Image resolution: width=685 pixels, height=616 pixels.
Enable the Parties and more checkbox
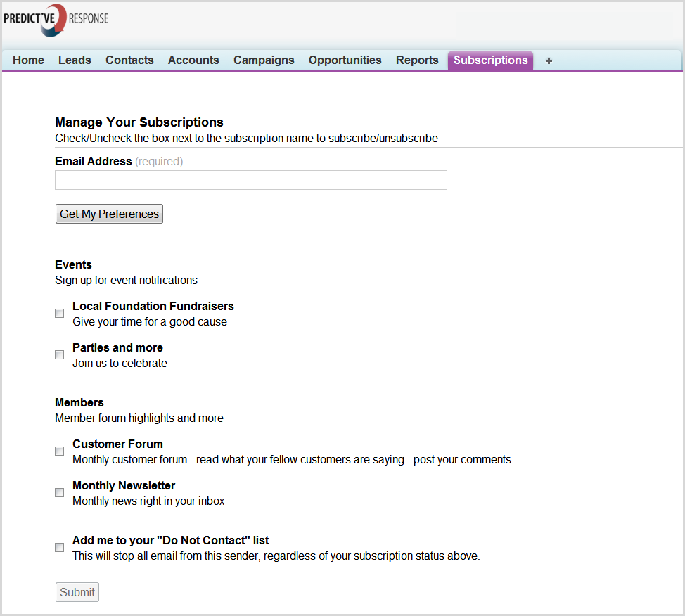pos(60,355)
